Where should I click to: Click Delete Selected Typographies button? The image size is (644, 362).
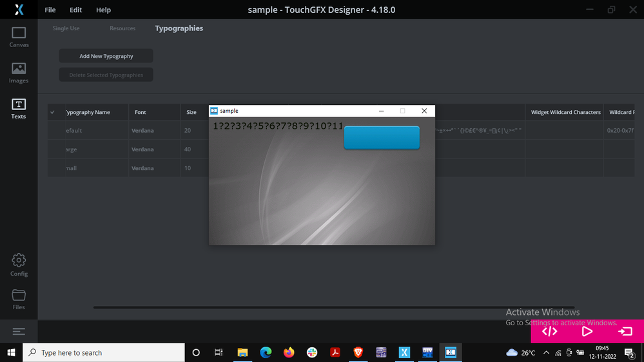106,75
